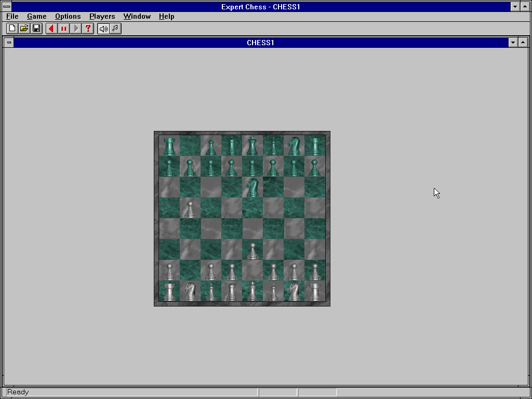The width and height of the screenshot is (532, 399).
Task: Open the Options menu
Action: coord(68,16)
